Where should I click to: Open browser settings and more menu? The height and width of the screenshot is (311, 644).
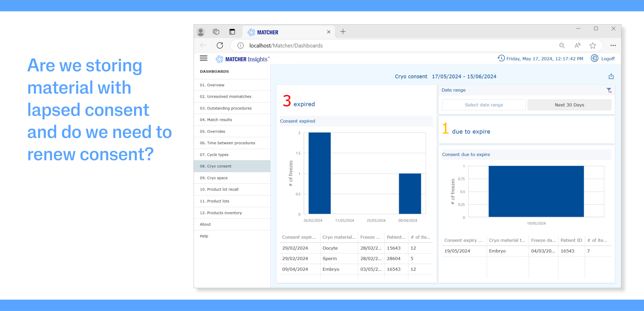pyautogui.click(x=613, y=46)
